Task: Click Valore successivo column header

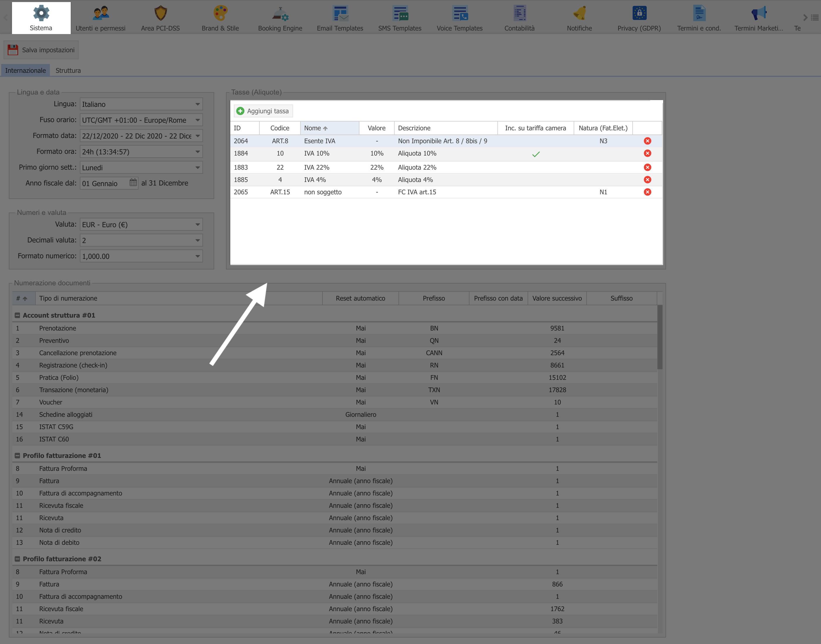Action: [x=557, y=298]
